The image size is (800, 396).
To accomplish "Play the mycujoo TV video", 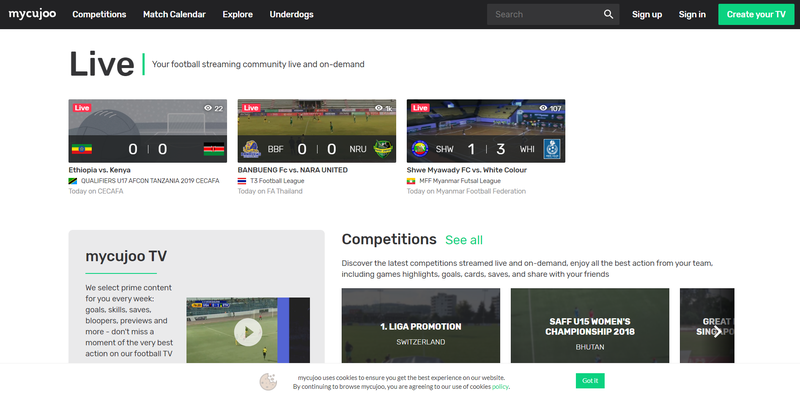I will [248, 332].
